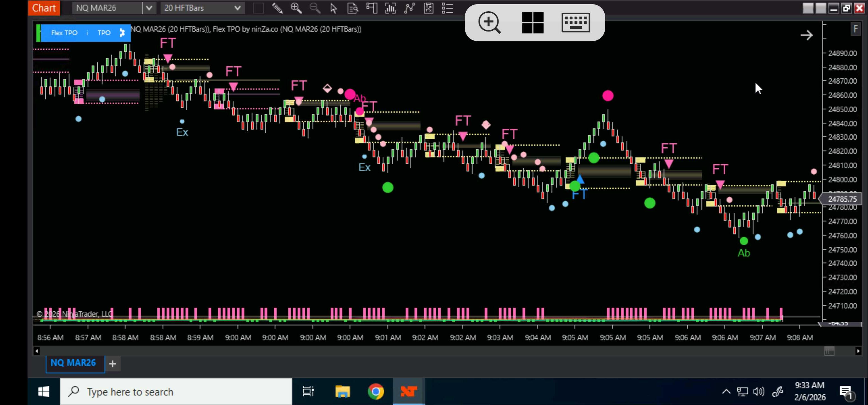
Task: Toggle the F button at chart corner
Action: click(x=855, y=29)
